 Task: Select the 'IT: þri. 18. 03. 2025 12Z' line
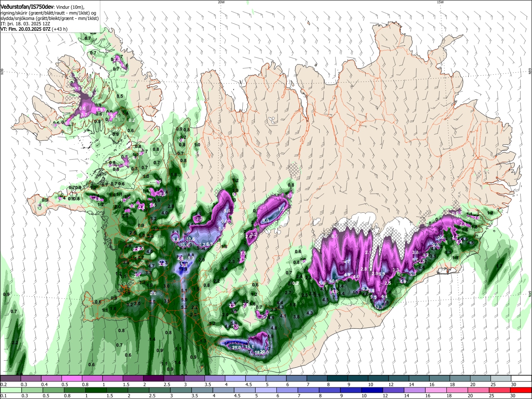click(26, 24)
